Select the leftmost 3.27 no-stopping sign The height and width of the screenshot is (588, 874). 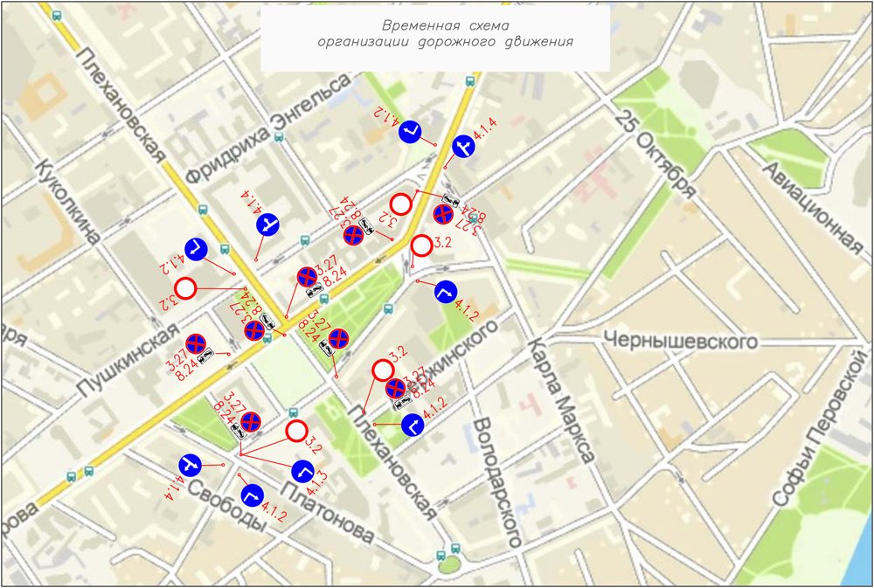tap(197, 344)
